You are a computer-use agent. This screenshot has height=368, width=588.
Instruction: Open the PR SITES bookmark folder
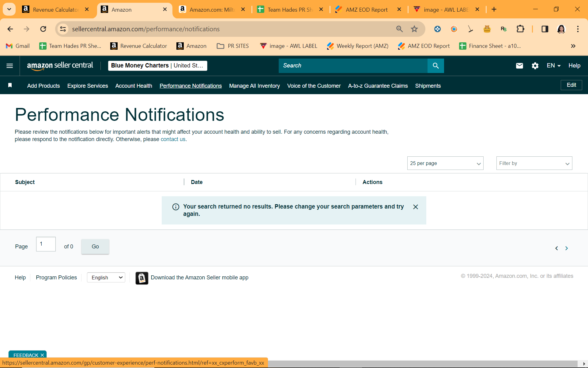[x=233, y=46]
